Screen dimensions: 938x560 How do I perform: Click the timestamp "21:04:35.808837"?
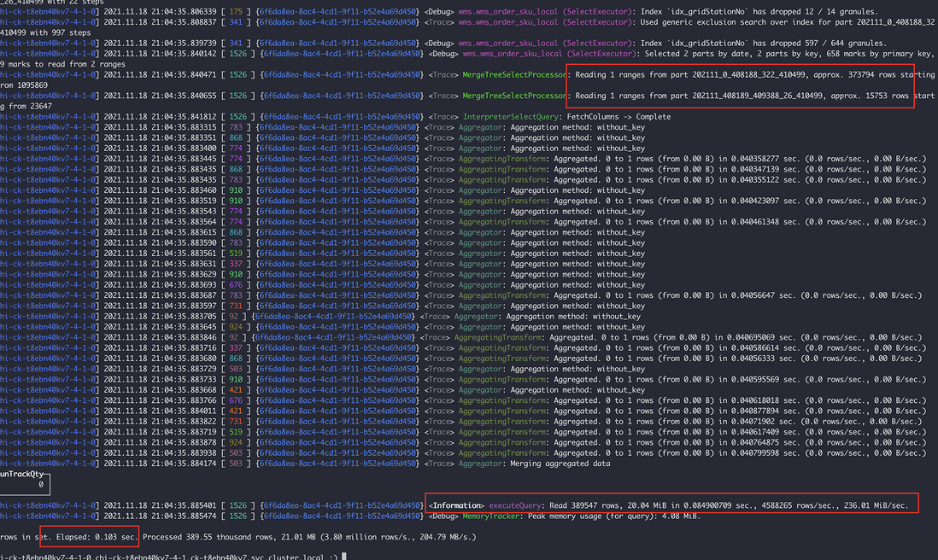coord(183,22)
